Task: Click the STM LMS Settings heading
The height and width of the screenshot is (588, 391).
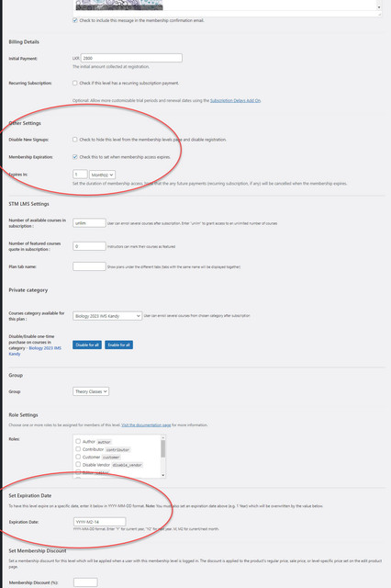Action: pos(28,204)
